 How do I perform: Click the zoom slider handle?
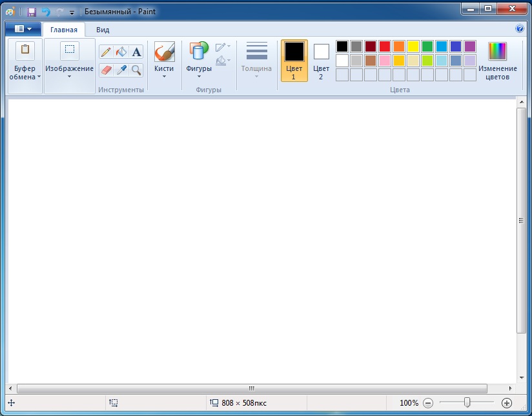[467, 402]
